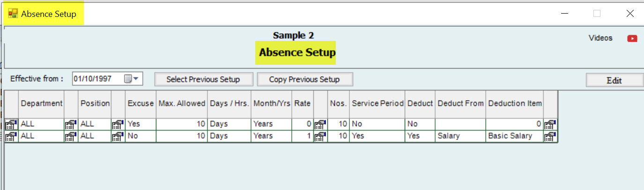The height and width of the screenshot is (190, 644).
Task: Click the Absence Setup app icon in title bar
Action: click(13, 14)
